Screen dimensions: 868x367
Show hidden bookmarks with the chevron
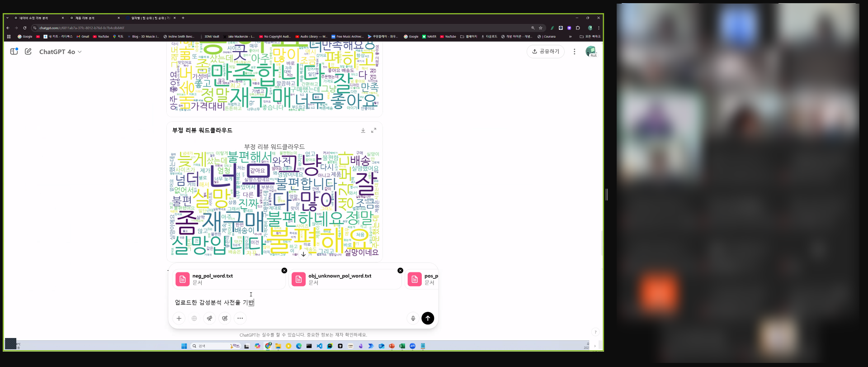click(570, 37)
